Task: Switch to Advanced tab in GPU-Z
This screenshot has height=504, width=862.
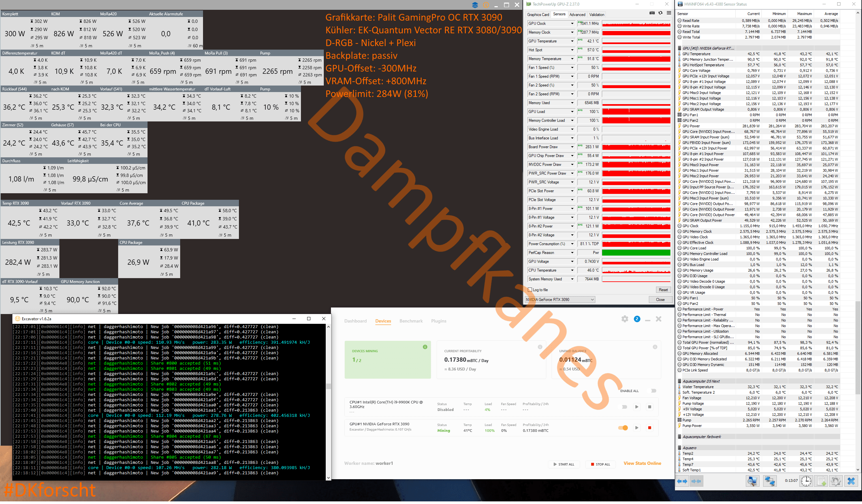Action: pyautogui.click(x=577, y=14)
